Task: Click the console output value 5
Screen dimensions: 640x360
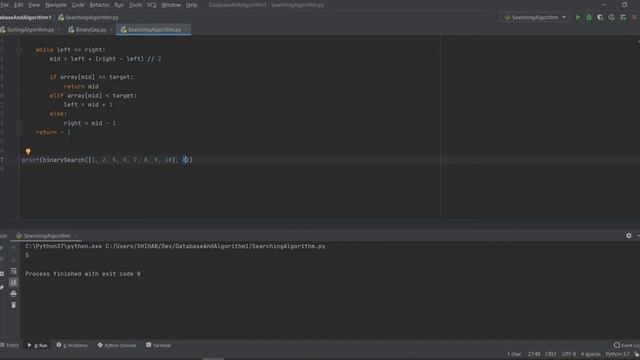Action: click(27, 255)
